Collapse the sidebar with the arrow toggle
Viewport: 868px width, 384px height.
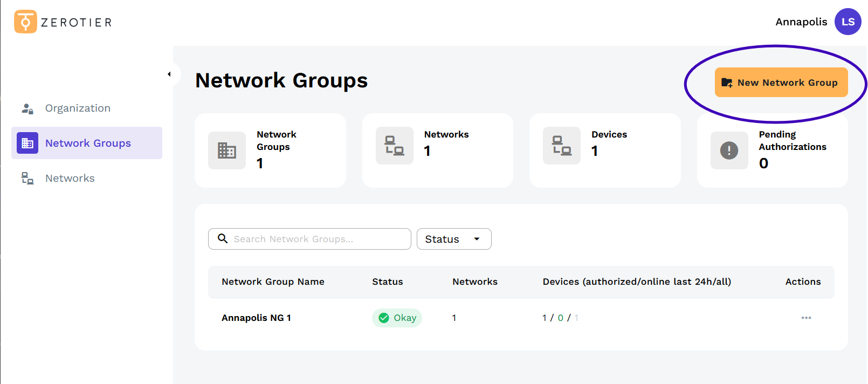click(x=169, y=74)
